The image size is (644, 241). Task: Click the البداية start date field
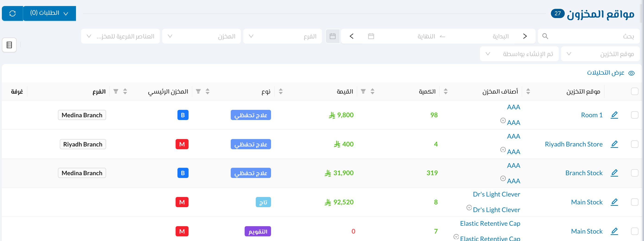[x=501, y=36]
